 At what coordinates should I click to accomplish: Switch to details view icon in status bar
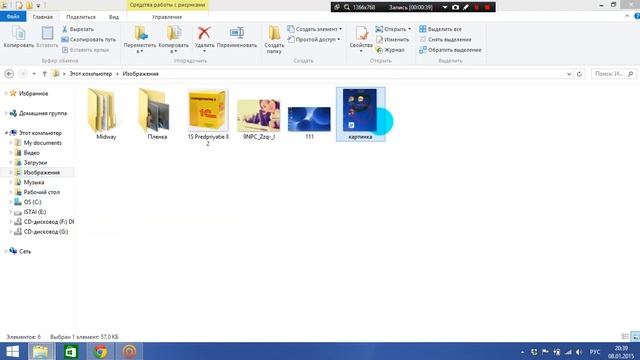(625, 337)
